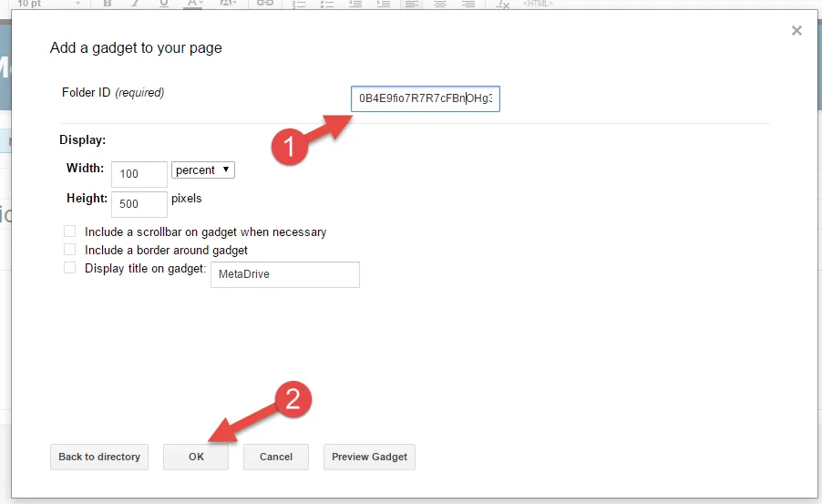Align text right in toolbar
822x504 pixels.
[x=468, y=4]
